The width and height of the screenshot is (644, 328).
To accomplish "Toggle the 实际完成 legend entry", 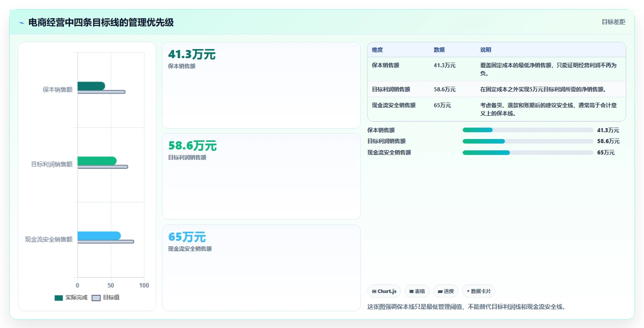I will (x=71, y=298).
